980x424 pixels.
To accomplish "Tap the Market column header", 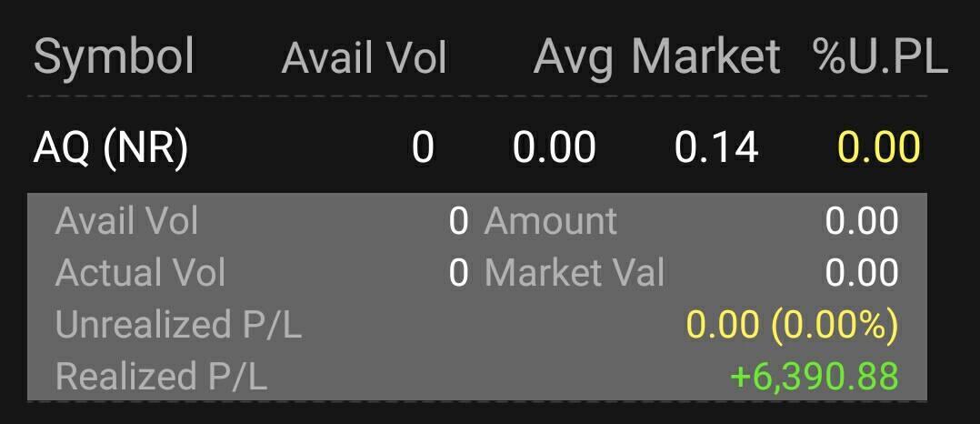I will (705, 56).
